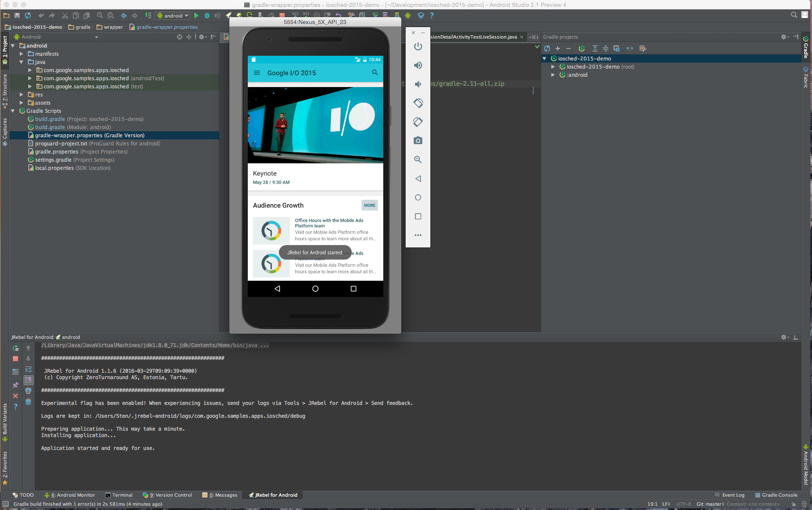812x510 pixels.
Task: Toggle Gradle offline mode
Action: tap(629, 48)
